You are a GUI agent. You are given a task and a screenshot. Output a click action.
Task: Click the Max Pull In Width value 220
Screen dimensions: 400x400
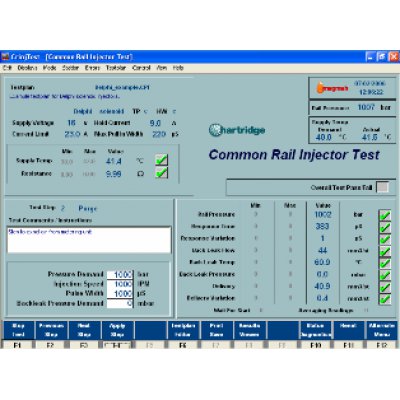coord(159,134)
